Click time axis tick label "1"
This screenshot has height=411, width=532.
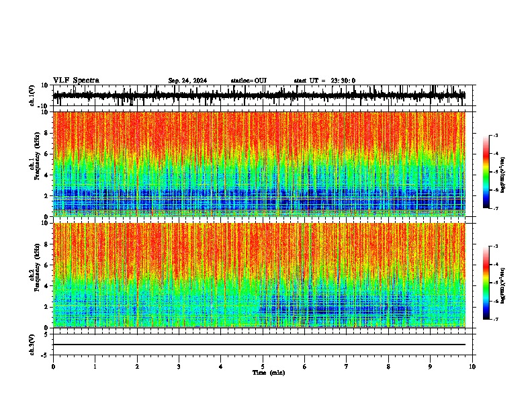[95, 367]
